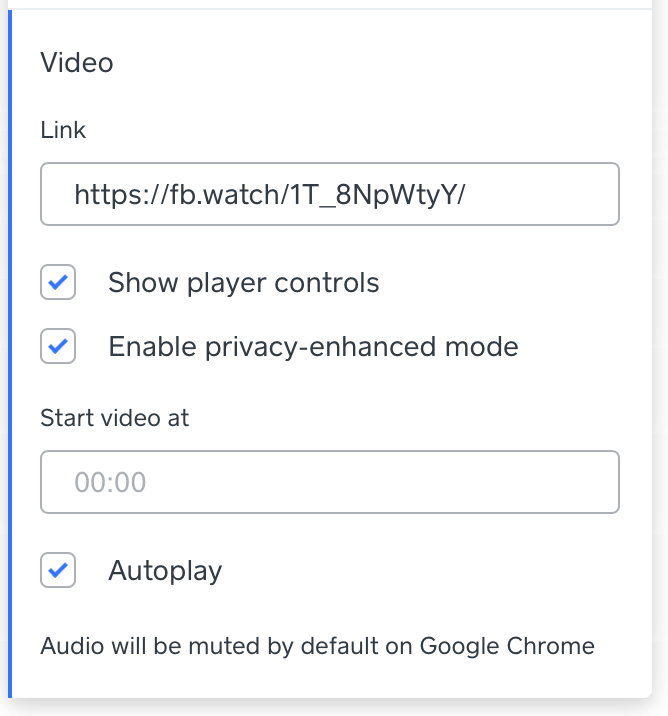Uncheck the Show player controls checkbox
Viewport: 668px width, 716px height.
pos(58,282)
